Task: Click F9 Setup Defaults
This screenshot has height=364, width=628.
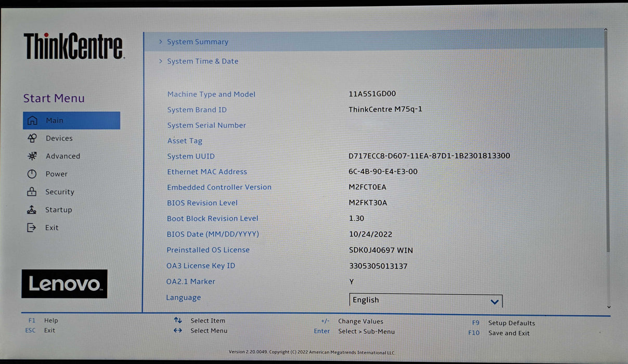Action: [x=511, y=323]
